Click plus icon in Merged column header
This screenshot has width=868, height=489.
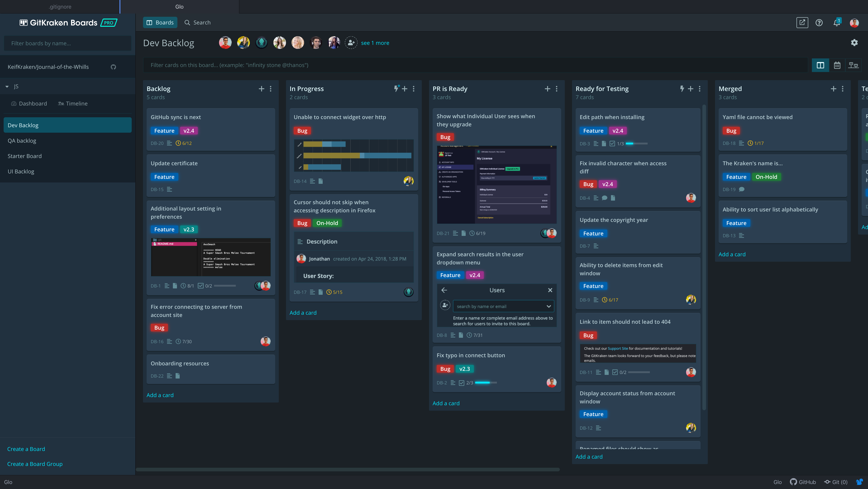tap(834, 89)
